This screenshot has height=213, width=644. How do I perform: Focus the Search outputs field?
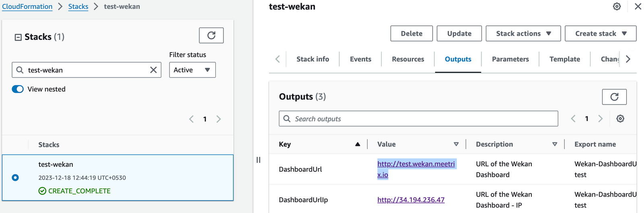point(419,119)
